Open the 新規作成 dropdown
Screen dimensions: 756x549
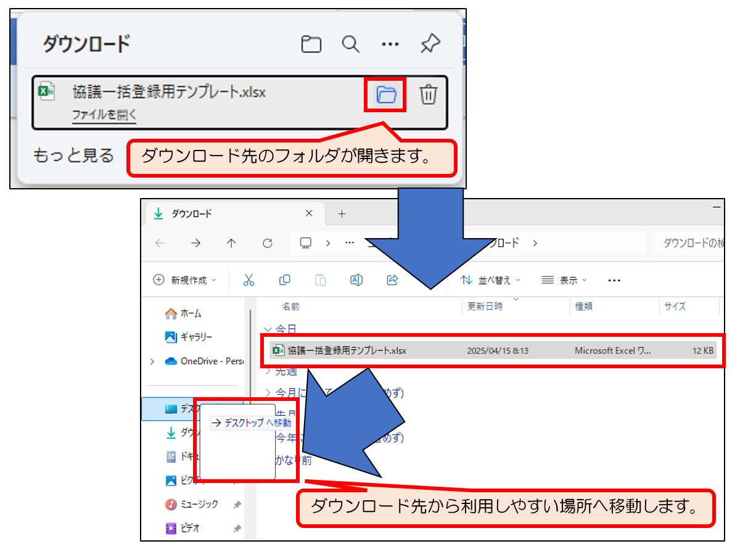coord(185,280)
